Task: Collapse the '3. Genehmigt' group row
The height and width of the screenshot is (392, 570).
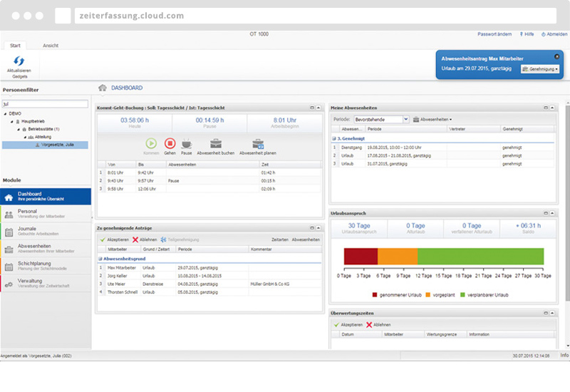Action: (x=334, y=139)
